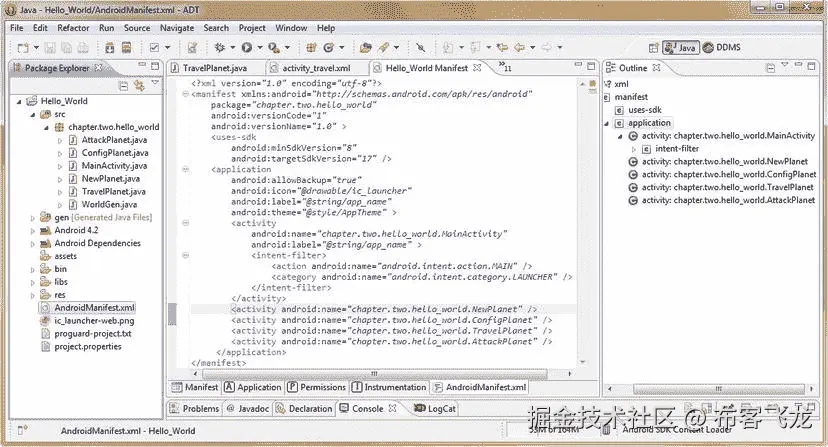Click the New Java Class icon

pyautogui.click(x=328, y=48)
